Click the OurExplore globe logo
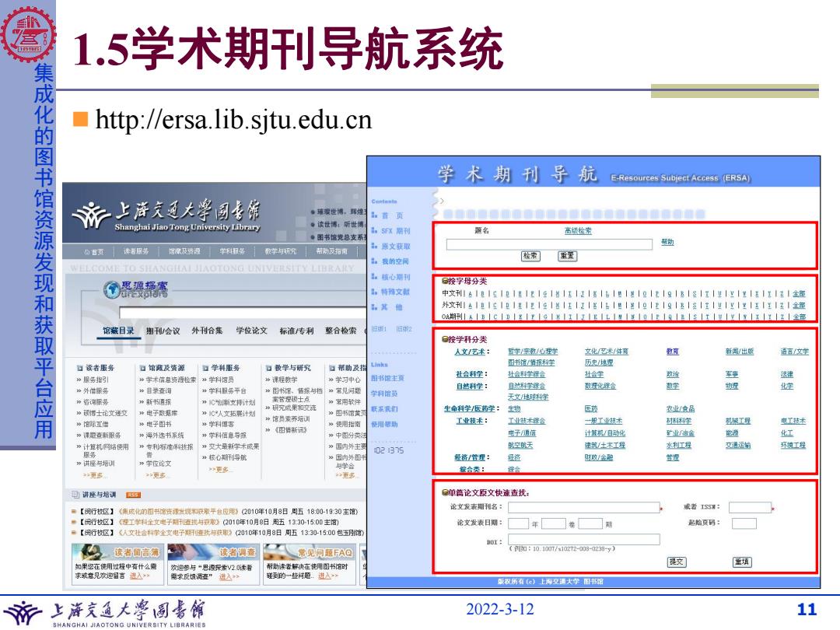 pyautogui.click(x=112, y=289)
